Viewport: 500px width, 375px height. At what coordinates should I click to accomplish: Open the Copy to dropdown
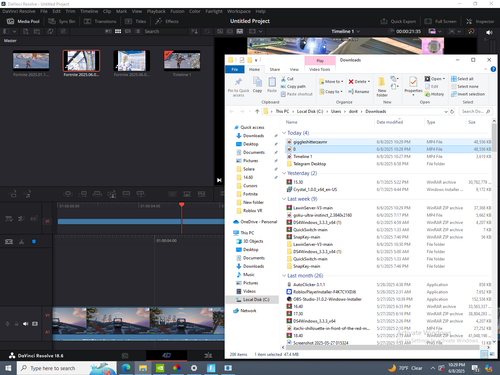331,91
